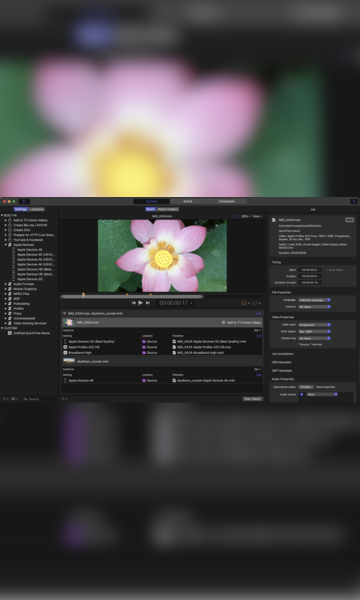Open the orange marker menu icon
This screenshot has height=600, width=360.
tap(245, 303)
